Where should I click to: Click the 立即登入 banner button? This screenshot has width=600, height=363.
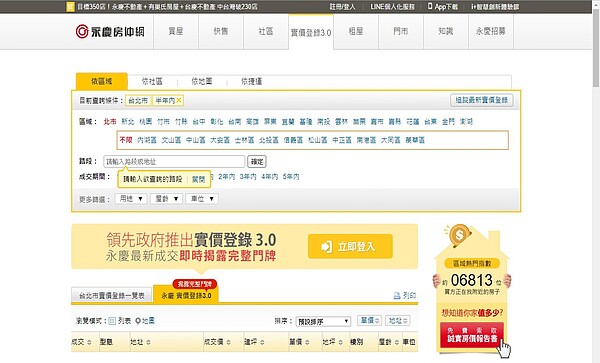pyautogui.click(x=350, y=246)
